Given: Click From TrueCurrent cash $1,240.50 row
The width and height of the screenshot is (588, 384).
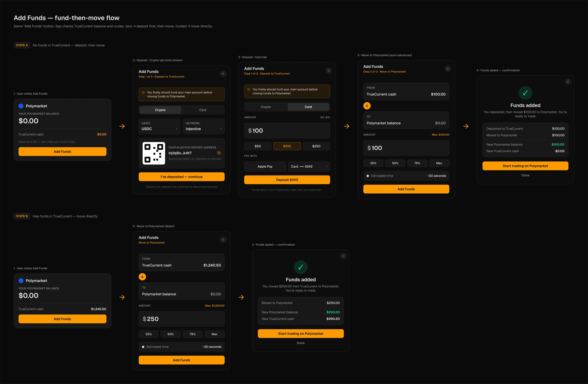Looking at the screenshot, I should (x=182, y=262).
